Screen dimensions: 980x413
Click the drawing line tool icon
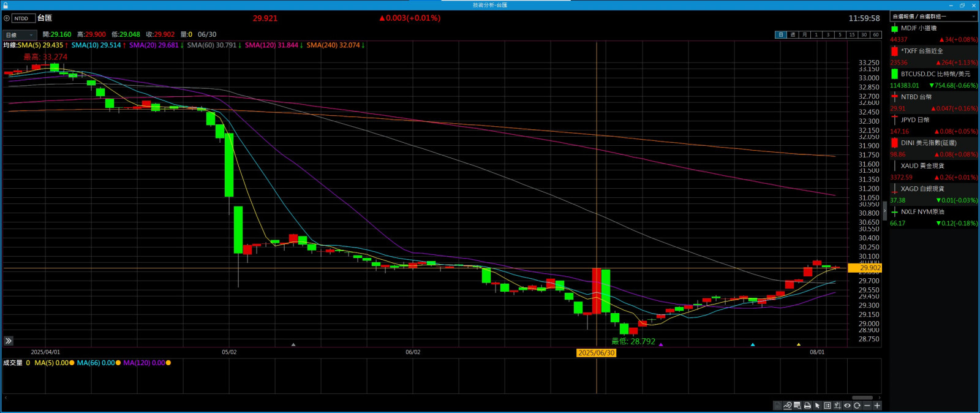point(788,406)
